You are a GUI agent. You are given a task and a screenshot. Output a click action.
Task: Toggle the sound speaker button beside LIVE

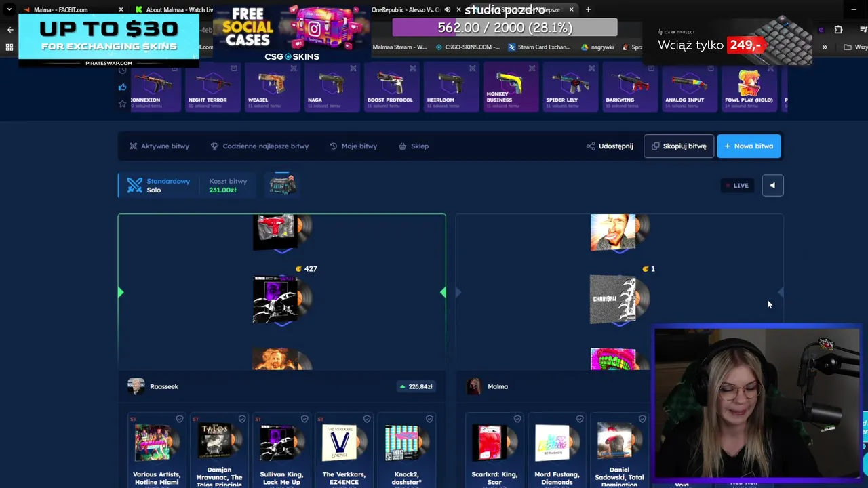click(772, 185)
